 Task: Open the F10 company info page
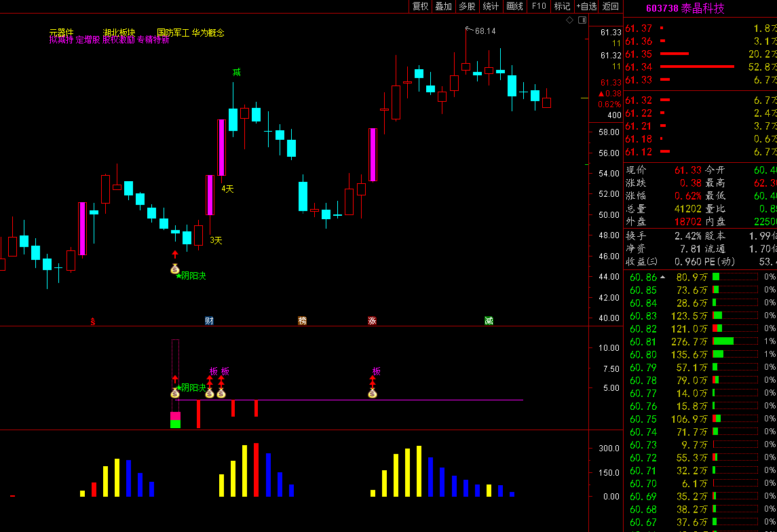pos(539,6)
